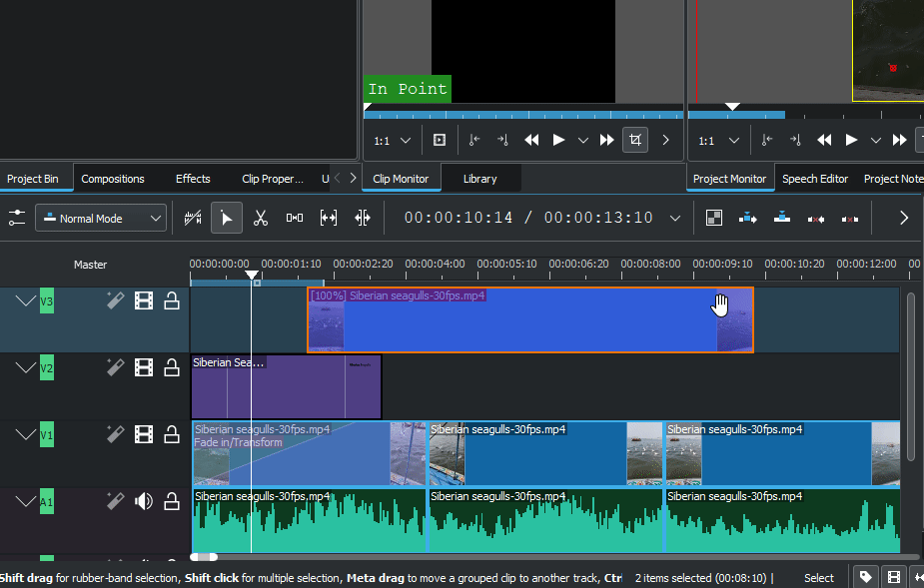
Task: Click the Select button in status bar
Action: point(819,577)
